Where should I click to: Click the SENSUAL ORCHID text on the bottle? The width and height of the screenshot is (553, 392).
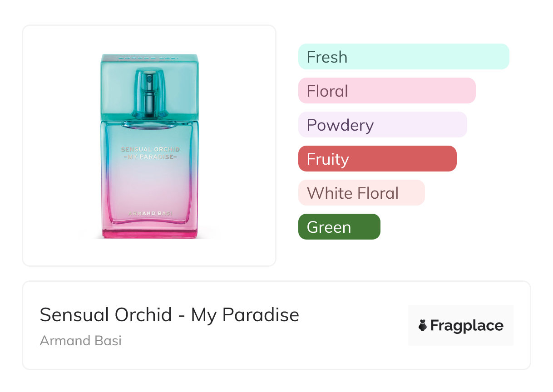(149, 149)
